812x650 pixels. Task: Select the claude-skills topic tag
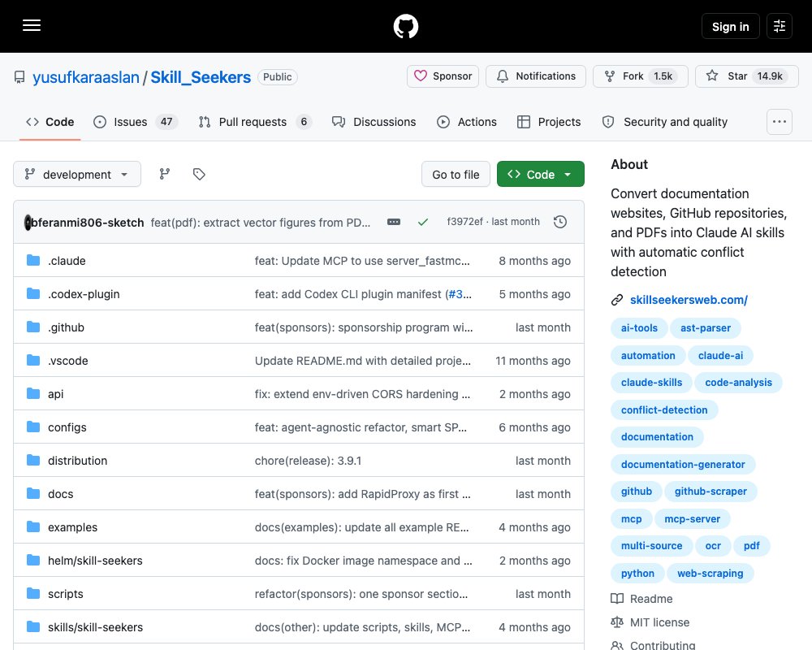pyautogui.click(x=651, y=383)
